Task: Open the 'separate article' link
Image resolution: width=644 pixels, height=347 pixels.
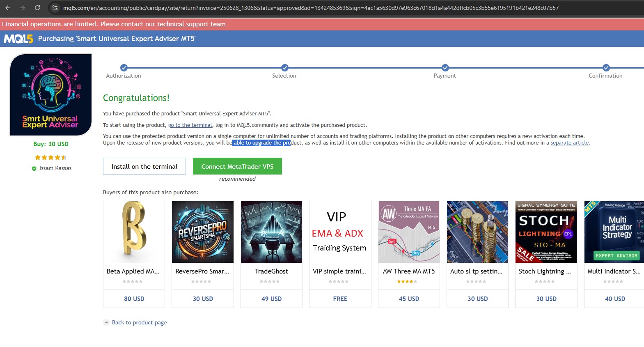Action: click(570, 143)
